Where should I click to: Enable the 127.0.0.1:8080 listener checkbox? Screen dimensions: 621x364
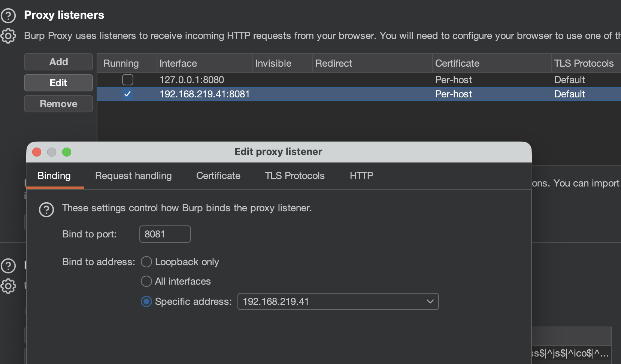[x=128, y=80]
